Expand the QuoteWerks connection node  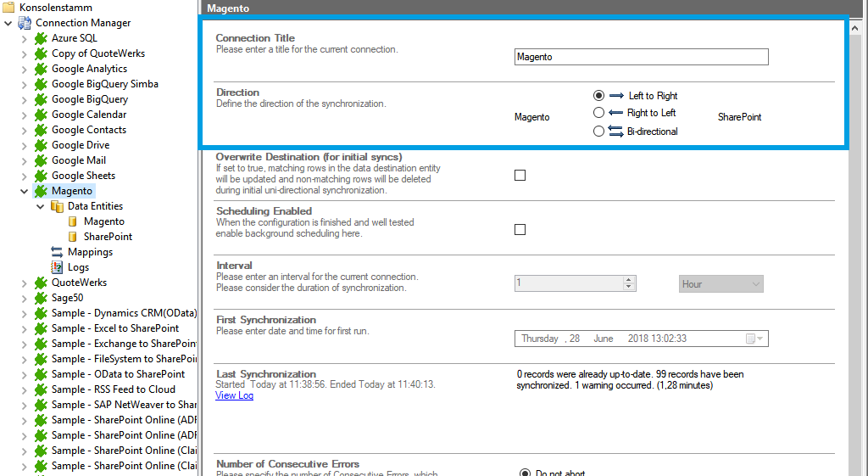click(x=24, y=283)
